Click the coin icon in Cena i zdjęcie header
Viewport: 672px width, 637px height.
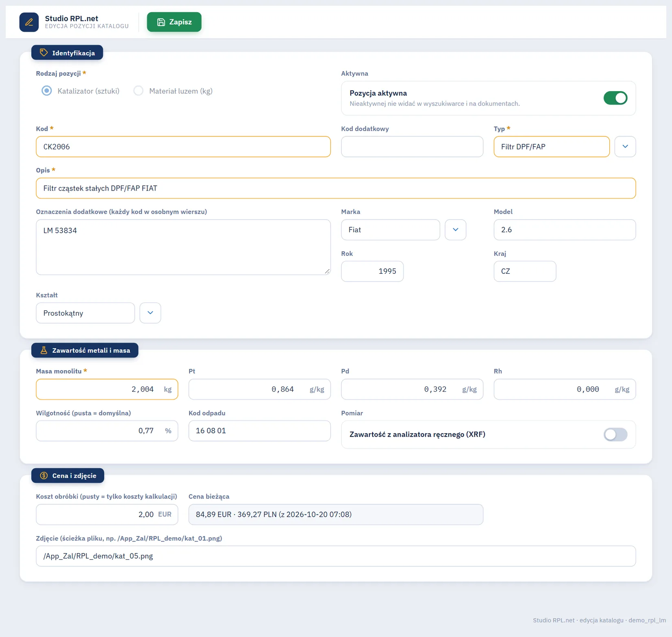44,475
